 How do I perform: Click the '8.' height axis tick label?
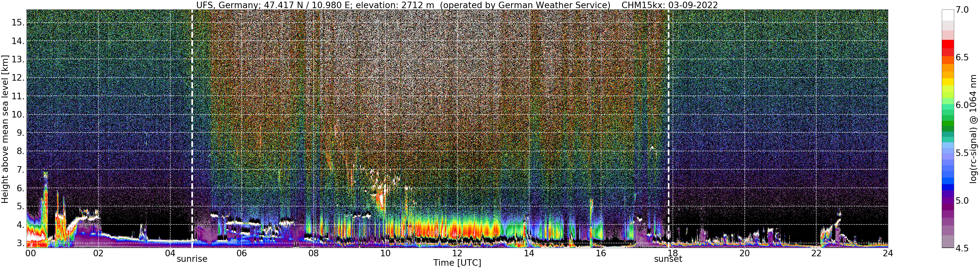(21, 151)
